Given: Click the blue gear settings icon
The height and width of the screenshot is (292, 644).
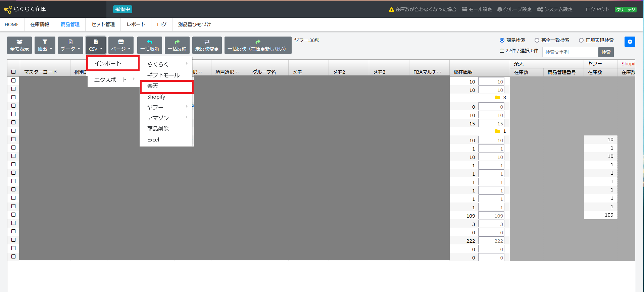Looking at the screenshot, I should coord(630,42).
